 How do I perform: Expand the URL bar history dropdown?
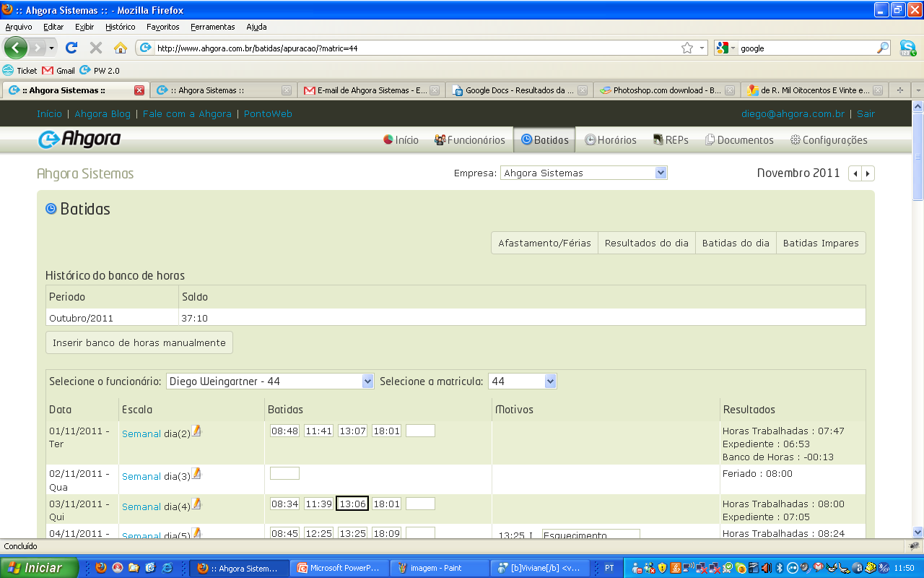tap(703, 48)
